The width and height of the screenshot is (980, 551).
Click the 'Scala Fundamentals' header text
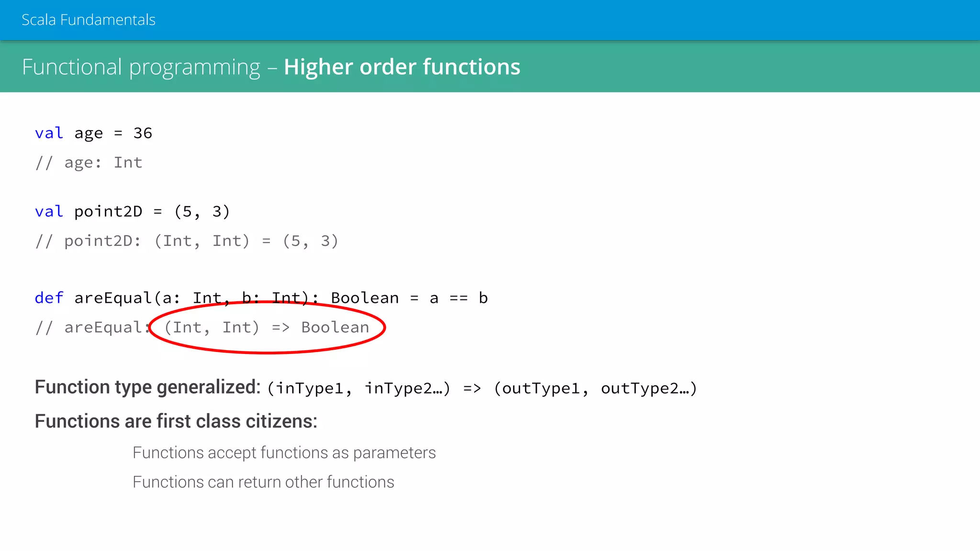[x=89, y=20]
